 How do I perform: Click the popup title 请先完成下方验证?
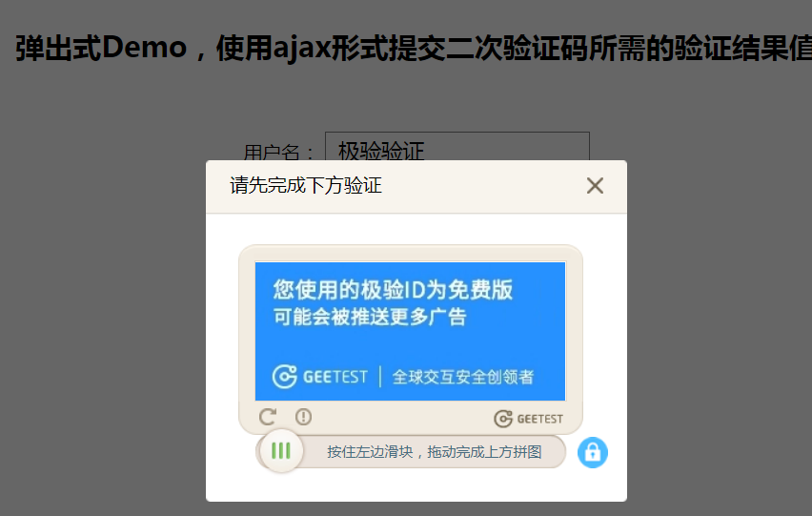pos(306,185)
